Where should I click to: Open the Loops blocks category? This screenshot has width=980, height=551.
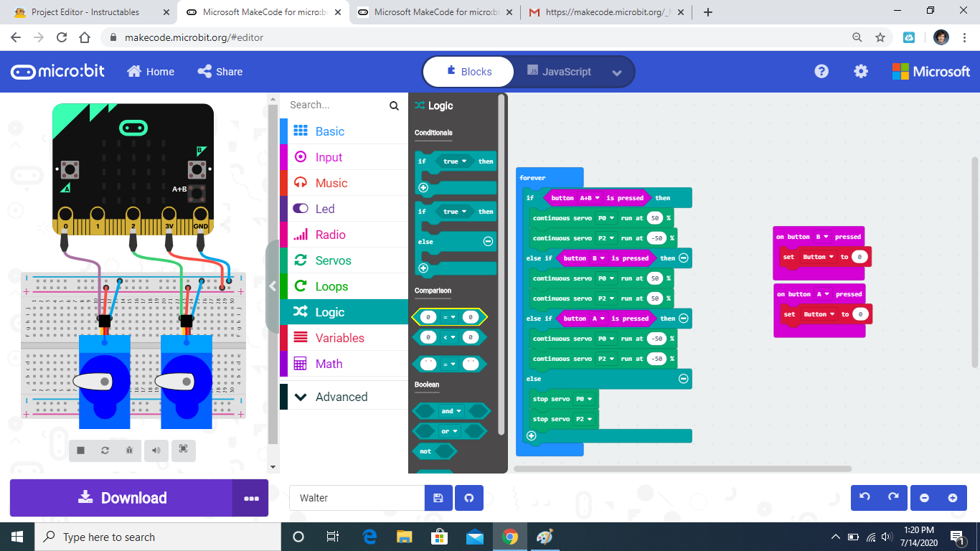344,286
